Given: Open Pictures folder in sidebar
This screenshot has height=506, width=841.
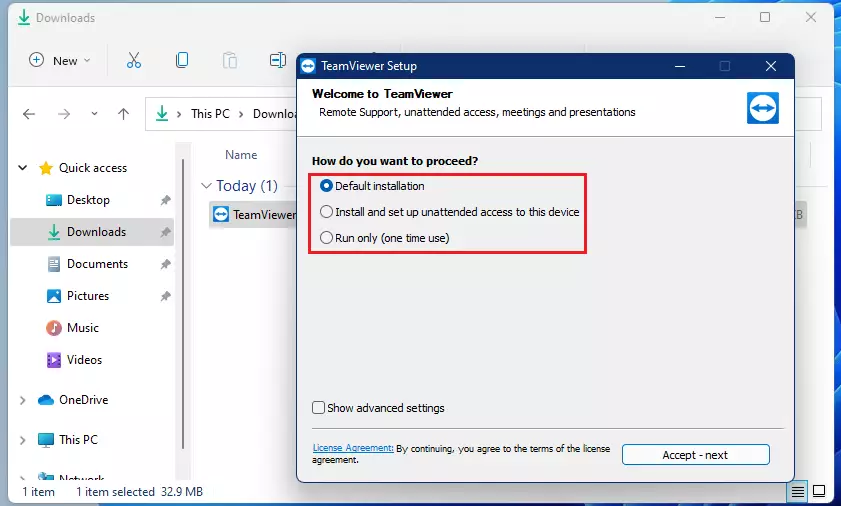Looking at the screenshot, I should coord(87,296).
